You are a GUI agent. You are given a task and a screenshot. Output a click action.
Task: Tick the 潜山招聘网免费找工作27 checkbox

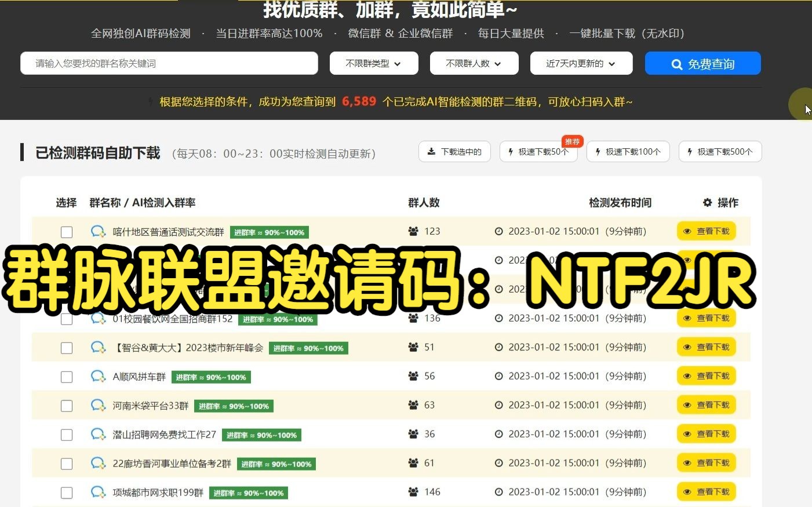tap(67, 435)
